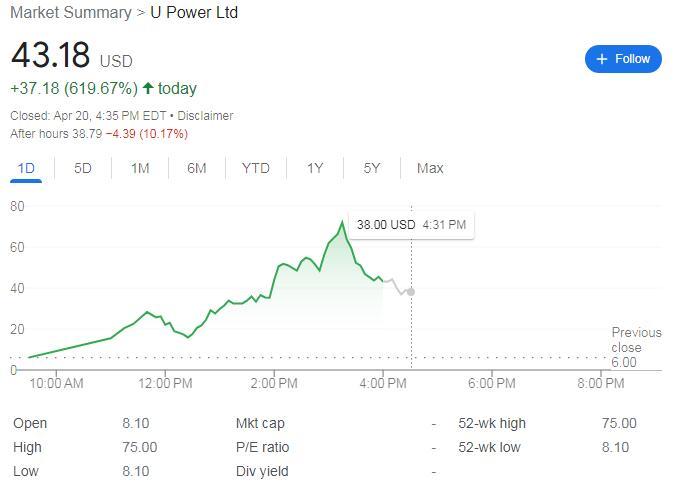Click the Follow button
Viewport: 683px width, 489px height.
tap(623, 59)
